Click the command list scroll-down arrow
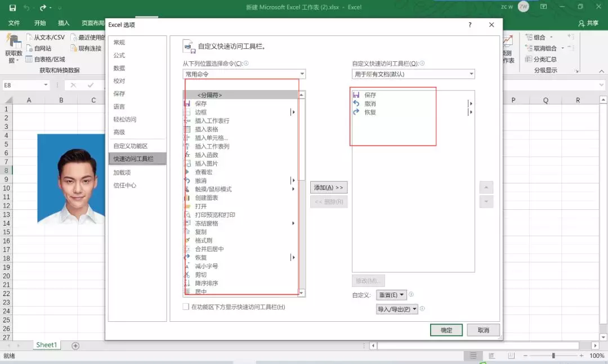This screenshot has width=608, height=364. [302, 293]
